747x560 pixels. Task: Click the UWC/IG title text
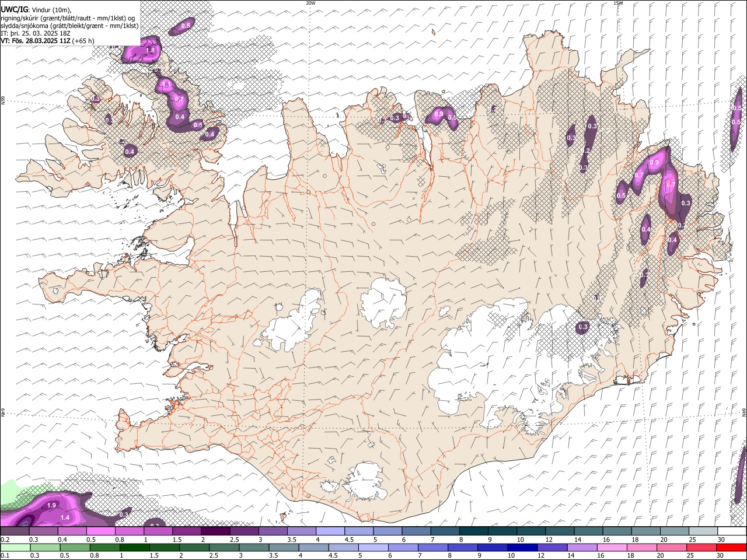15,10
